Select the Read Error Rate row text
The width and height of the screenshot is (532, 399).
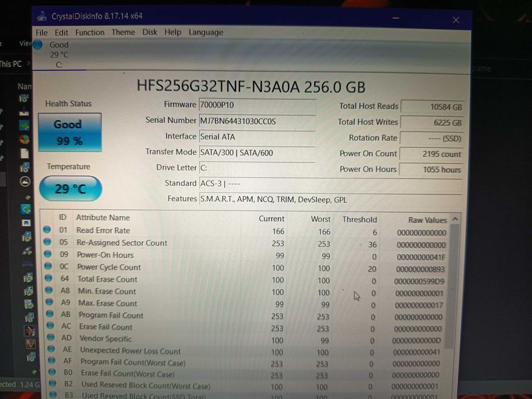click(x=103, y=230)
